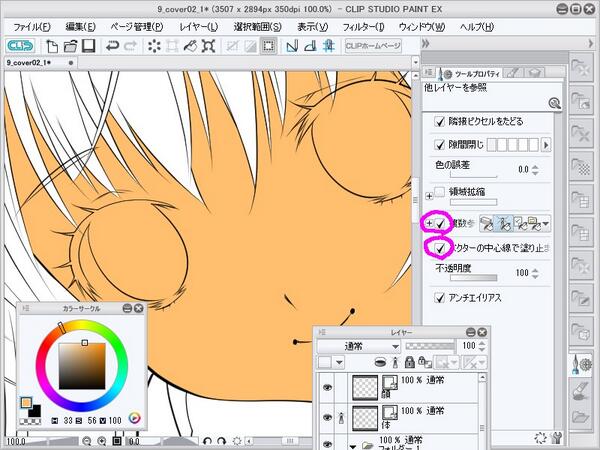Click the tool 不透明度 100 stepper
600x450 pixels.
535,273
